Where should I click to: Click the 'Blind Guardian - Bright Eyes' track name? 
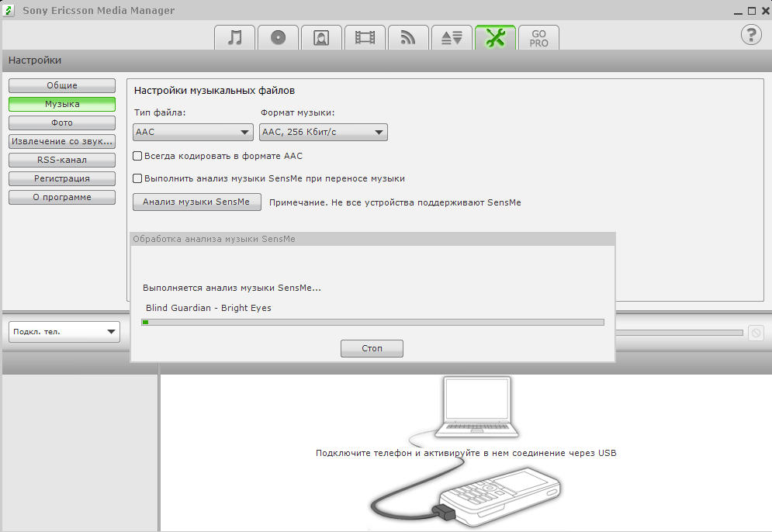point(208,308)
